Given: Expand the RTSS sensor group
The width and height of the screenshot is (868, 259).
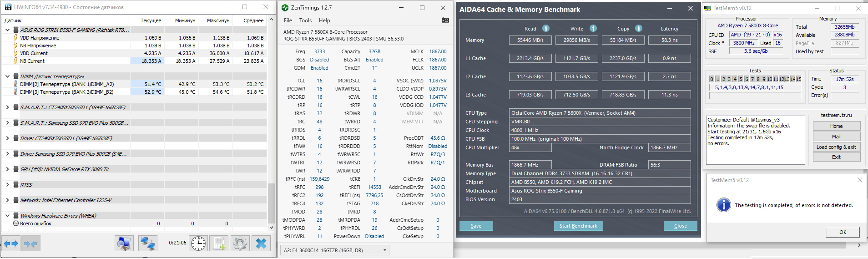Looking at the screenshot, I should pos(7,185).
